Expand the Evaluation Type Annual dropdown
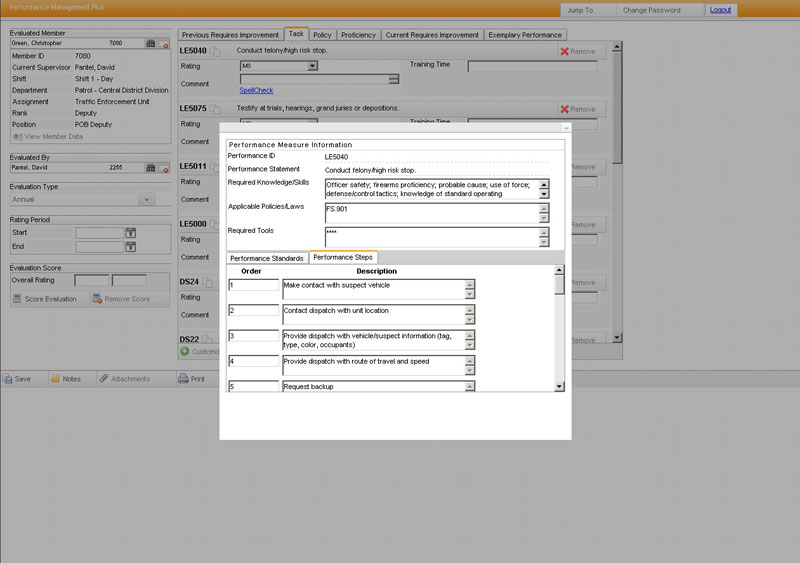 point(147,200)
